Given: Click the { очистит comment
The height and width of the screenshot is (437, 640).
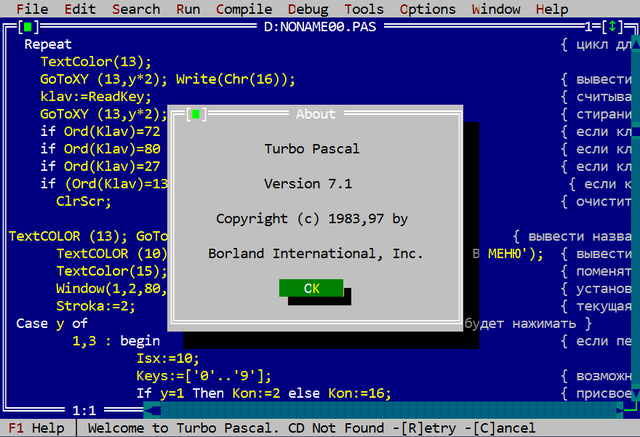Looking at the screenshot, I should pyautogui.click(x=596, y=201).
